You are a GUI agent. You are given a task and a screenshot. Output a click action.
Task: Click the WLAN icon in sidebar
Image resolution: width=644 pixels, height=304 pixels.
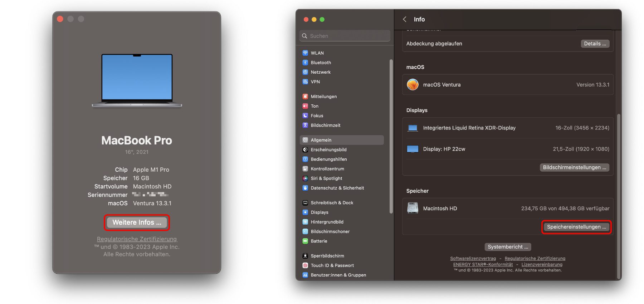tap(305, 53)
